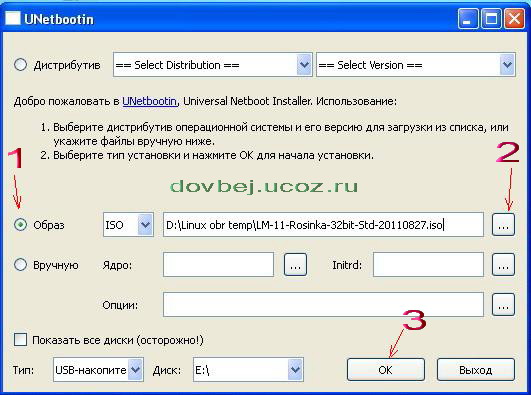The image size is (531, 395).
Task: Minimize the UNetbootin window
Action: pyautogui.click(x=468, y=18)
